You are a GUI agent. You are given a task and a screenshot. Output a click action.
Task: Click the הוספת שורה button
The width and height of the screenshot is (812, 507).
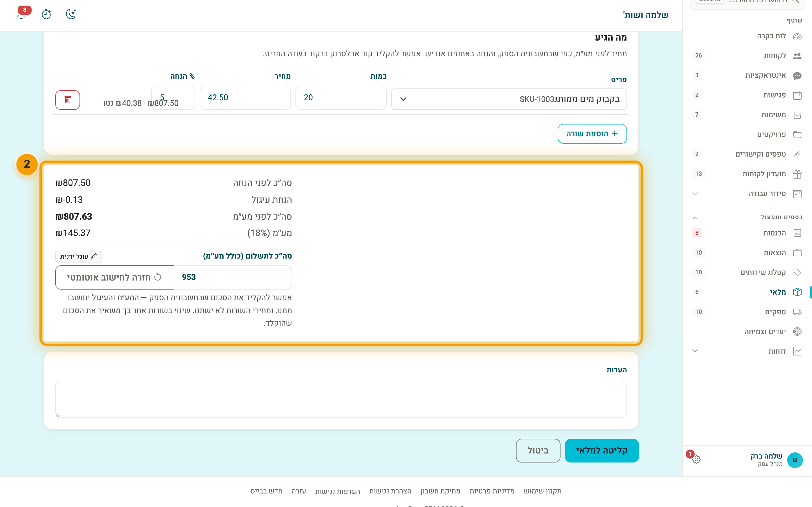592,134
